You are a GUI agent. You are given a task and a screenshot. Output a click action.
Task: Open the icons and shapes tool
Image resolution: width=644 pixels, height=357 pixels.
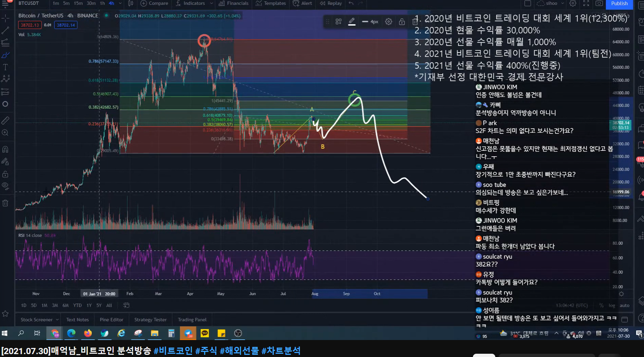[5, 104]
